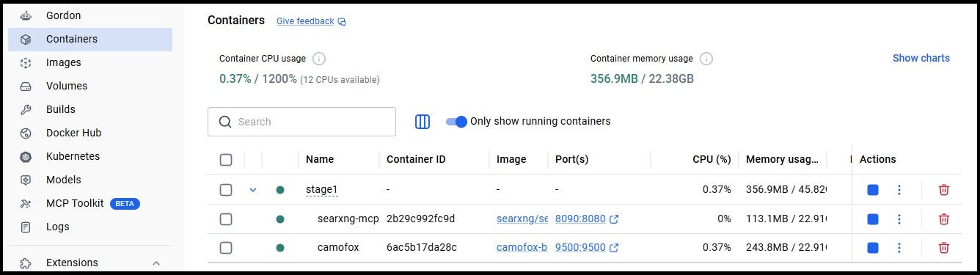Viewport: 980px width, 275px height.
Task: Sort by Container ID column header
Action: (x=416, y=159)
